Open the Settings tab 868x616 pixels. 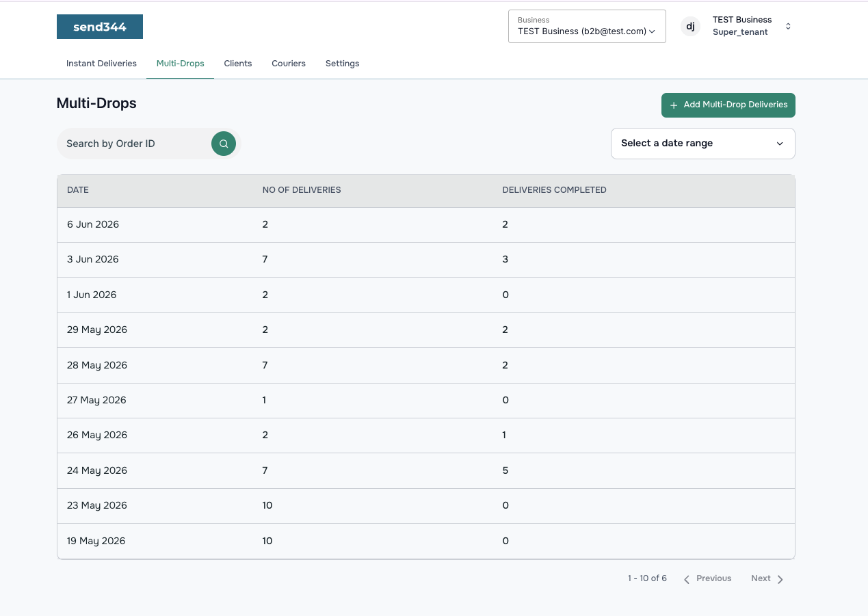coord(342,64)
